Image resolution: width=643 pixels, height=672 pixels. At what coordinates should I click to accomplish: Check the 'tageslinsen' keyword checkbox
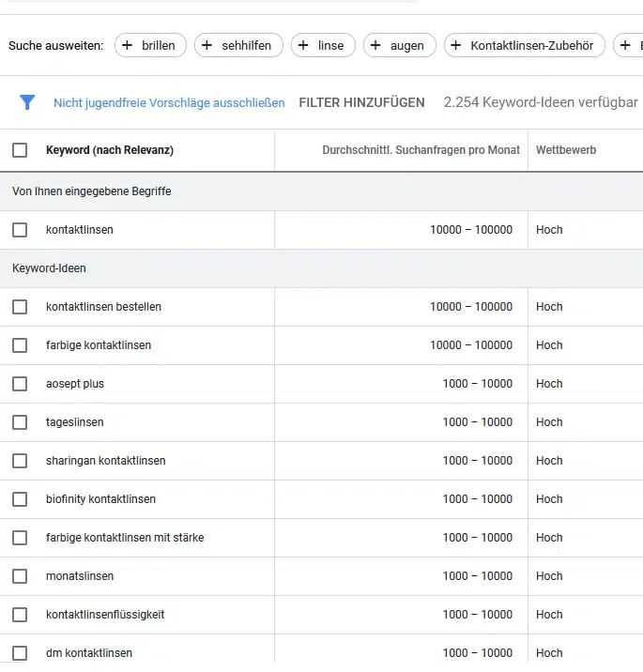tap(20, 422)
